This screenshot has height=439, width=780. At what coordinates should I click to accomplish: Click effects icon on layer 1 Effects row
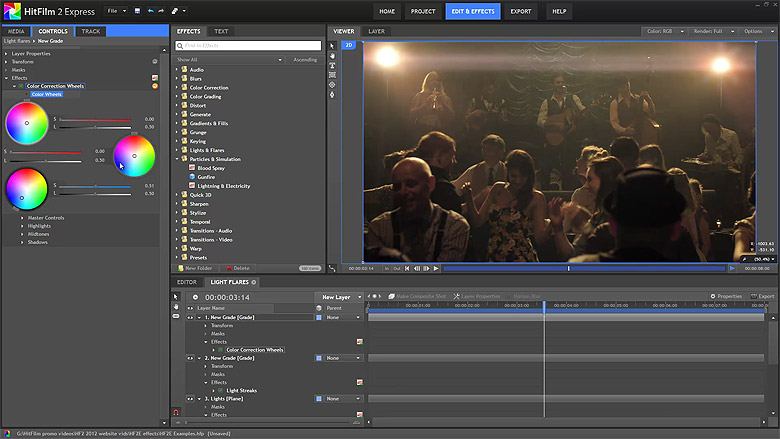click(x=360, y=342)
